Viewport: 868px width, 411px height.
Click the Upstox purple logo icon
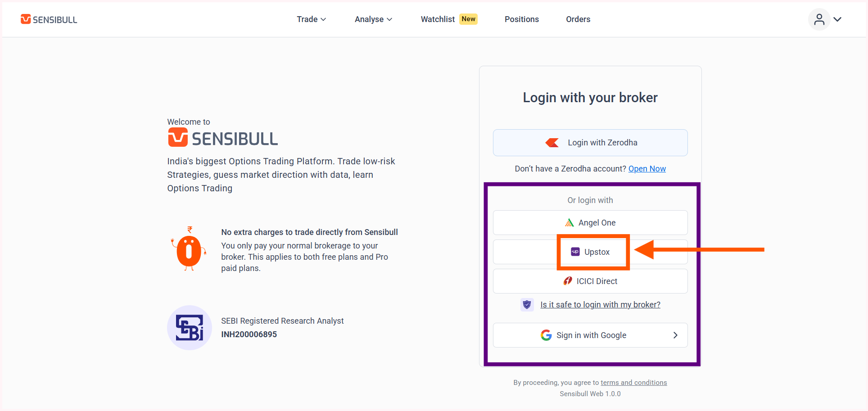[x=575, y=252]
